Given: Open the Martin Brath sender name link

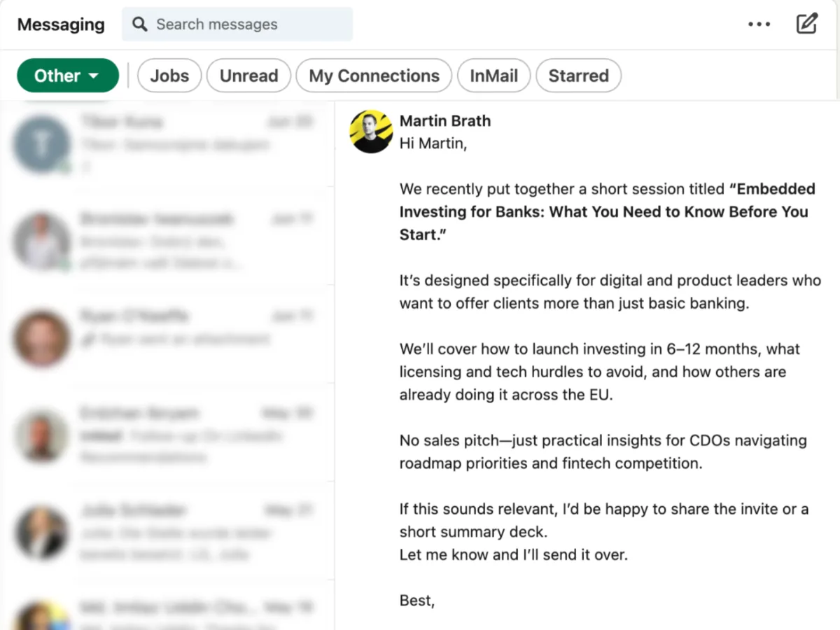Looking at the screenshot, I should pos(445,121).
